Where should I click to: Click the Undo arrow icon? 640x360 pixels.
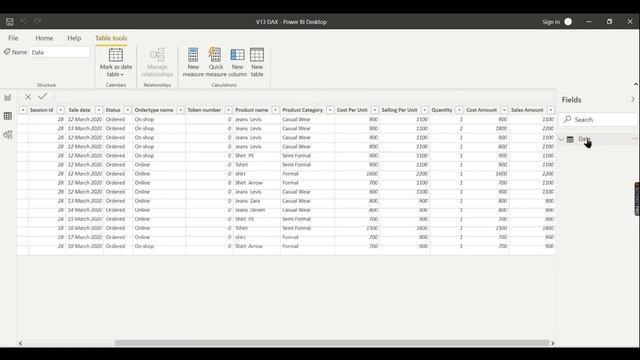(x=24, y=21)
